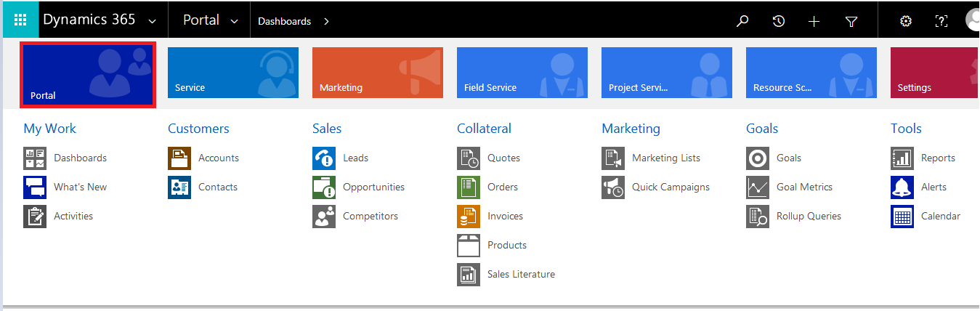
Task: Select the Marketing area tile
Action: pos(377,73)
